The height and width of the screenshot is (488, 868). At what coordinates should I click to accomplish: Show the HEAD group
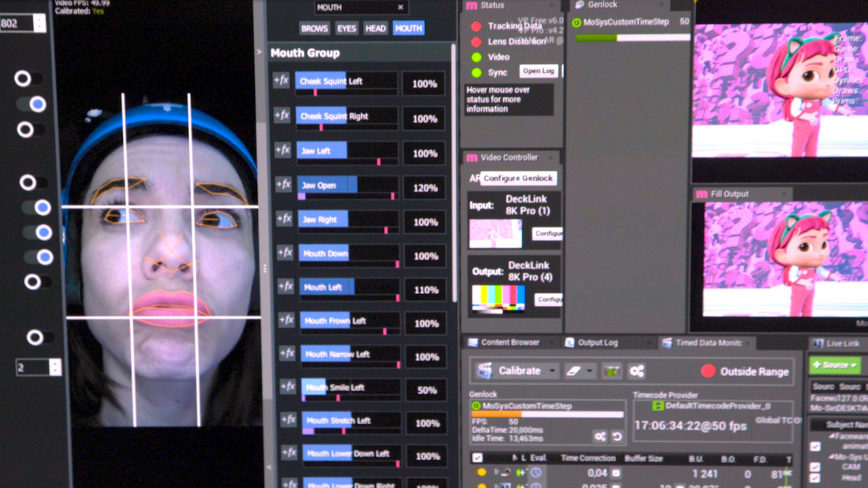[x=375, y=28]
